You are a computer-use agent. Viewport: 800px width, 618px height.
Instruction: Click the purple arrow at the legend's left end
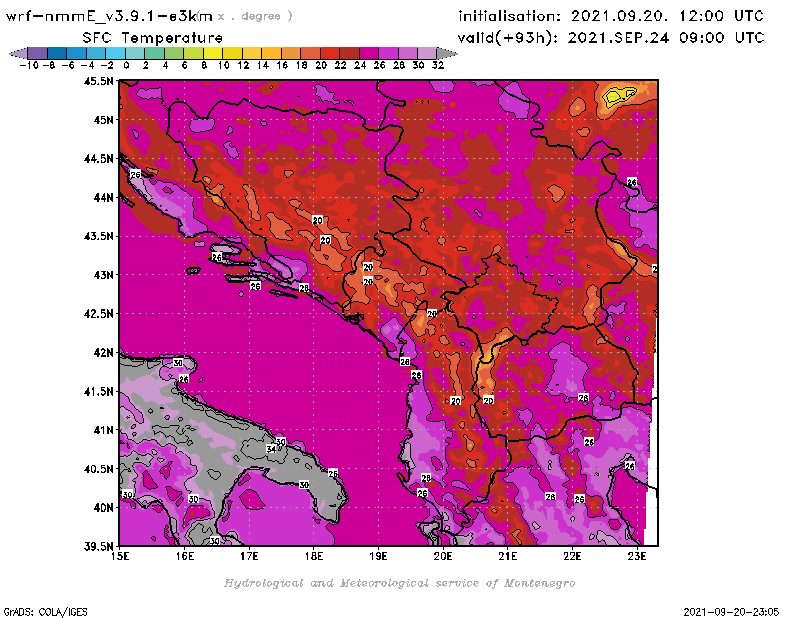pos(17,53)
